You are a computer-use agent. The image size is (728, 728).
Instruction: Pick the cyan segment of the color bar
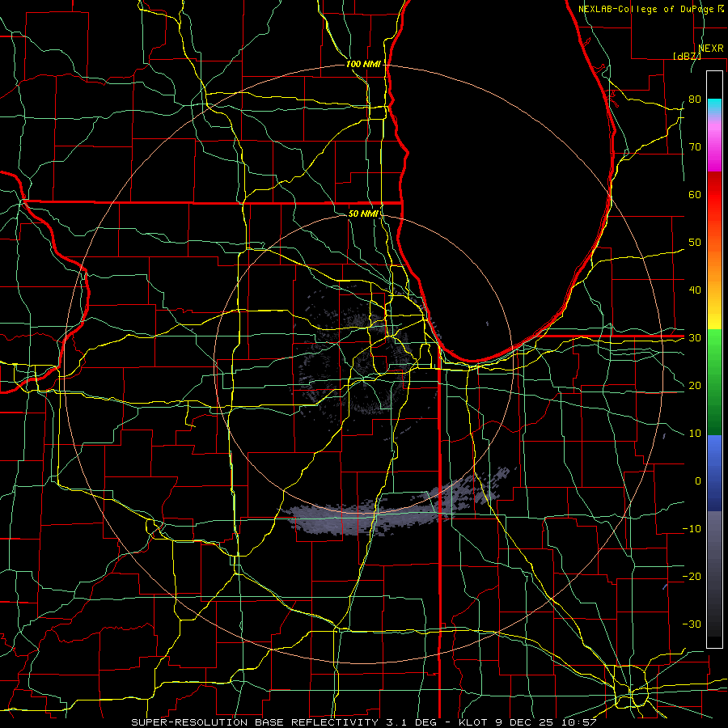[714, 107]
